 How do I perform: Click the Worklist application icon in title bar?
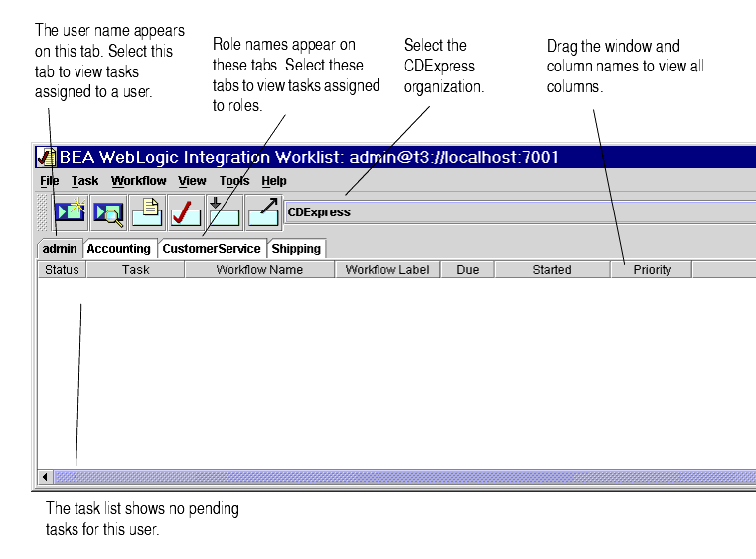click(47, 157)
